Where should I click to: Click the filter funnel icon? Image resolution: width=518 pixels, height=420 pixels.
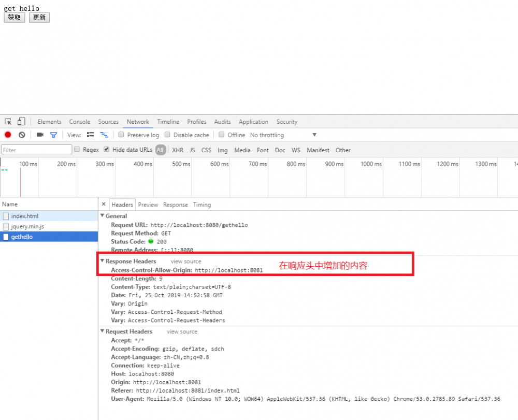(x=53, y=134)
